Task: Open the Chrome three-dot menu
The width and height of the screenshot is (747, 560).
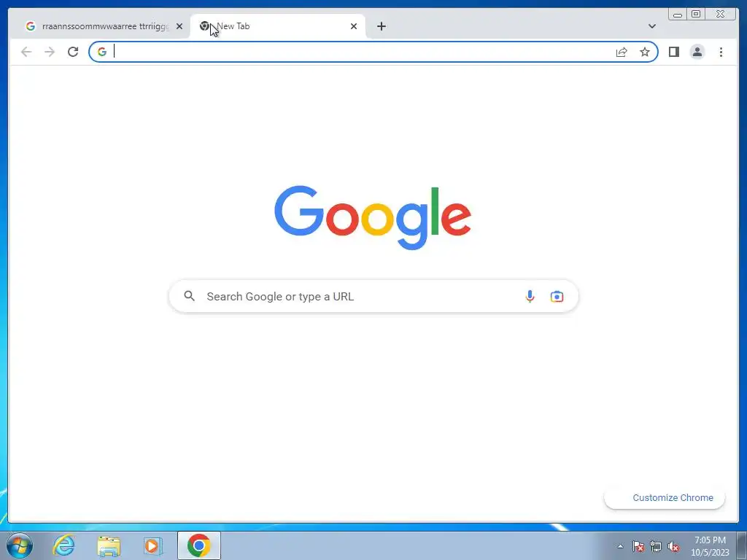Action: coord(721,52)
